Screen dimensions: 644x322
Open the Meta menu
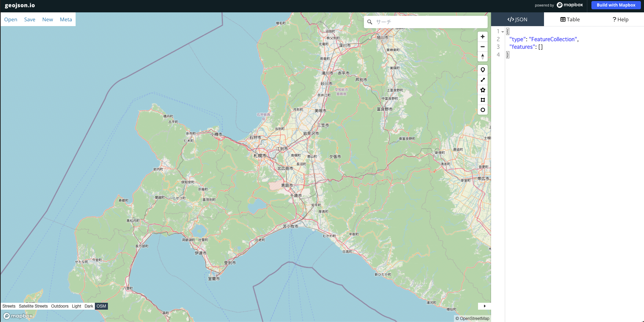coord(66,19)
